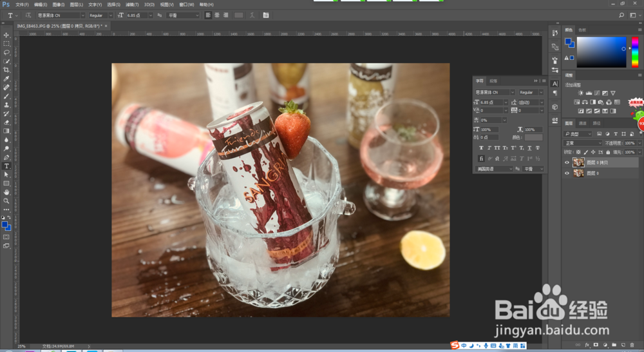Open the 图像(I) menu
Screen dimensions: 644x352
coord(59,5)
